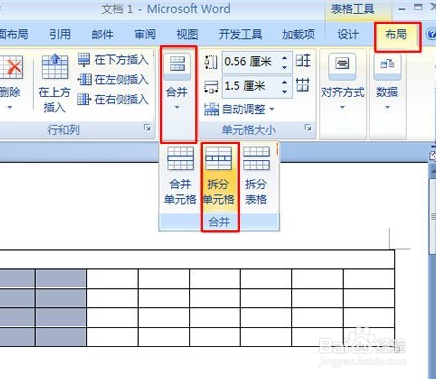The height and width of the screenshot is (379, 436).
Task: Click the Distribute Rows icon
Action: (303, 61)
